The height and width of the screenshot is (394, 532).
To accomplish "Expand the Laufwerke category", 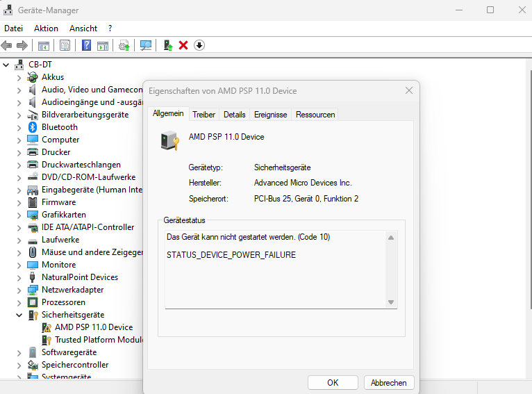I will tap(19, 240).
